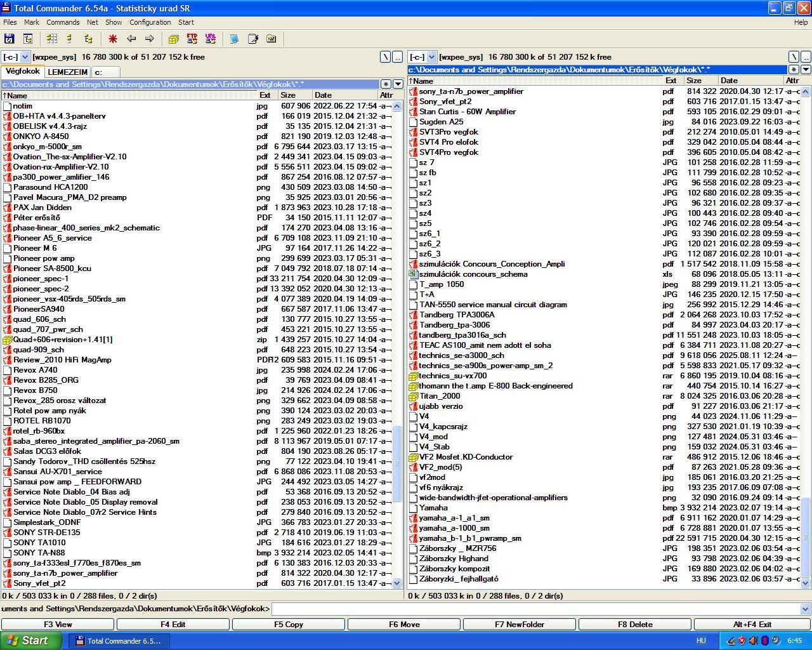
Task: Click the Excel icon of szimulációk concours_schema
Action: click(x=414, y=274)
